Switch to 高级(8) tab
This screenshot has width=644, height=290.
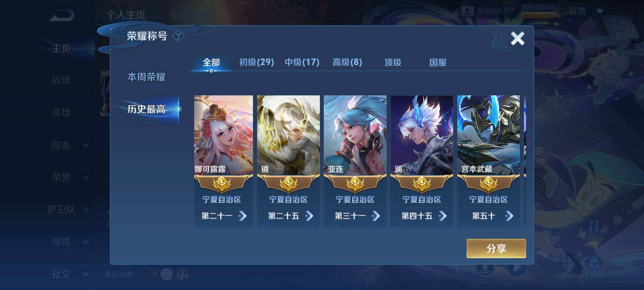pyautogui.click(x=347, y=62)
